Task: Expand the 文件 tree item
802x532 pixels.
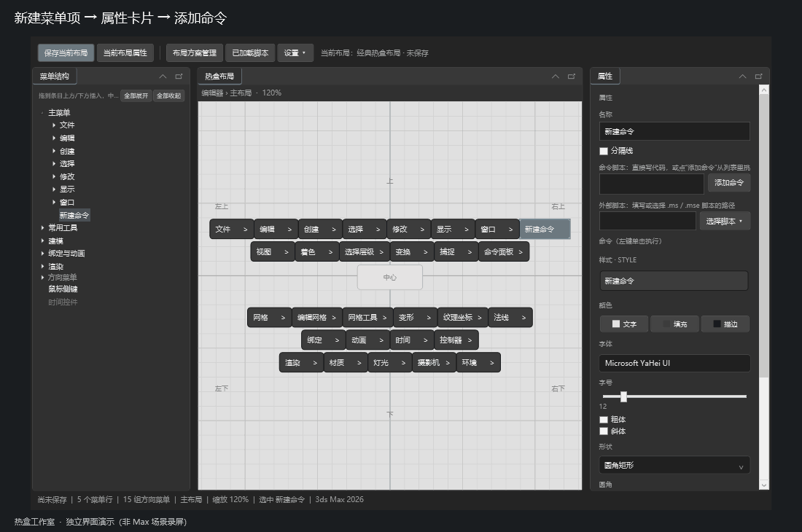Action: (54, 125)
